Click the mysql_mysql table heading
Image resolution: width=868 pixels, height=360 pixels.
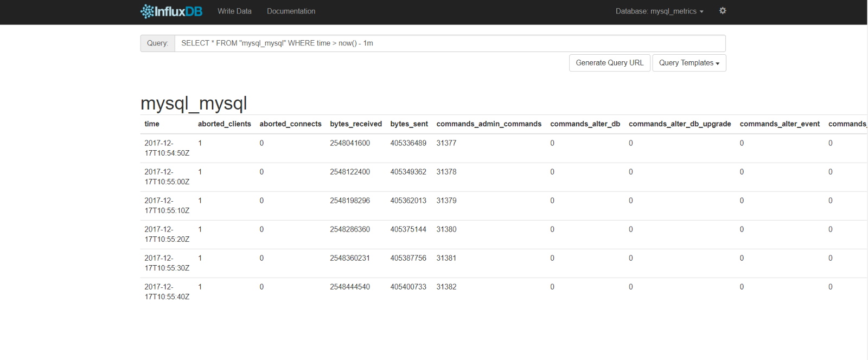194,103
